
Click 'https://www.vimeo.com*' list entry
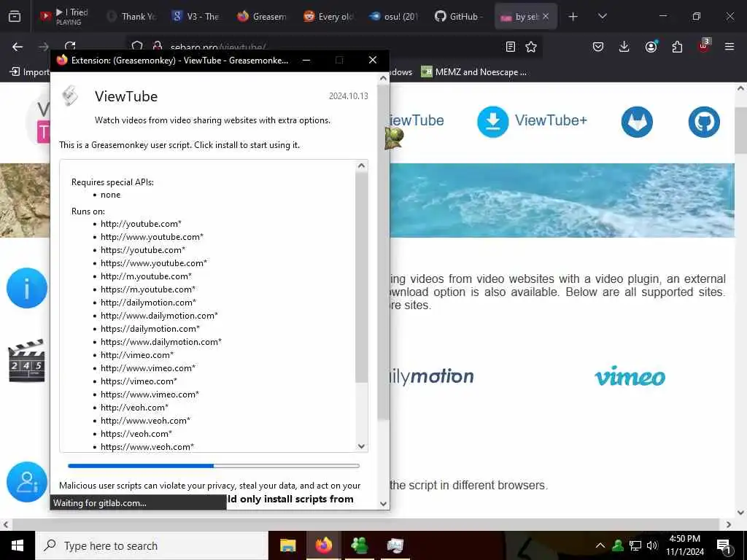150,394
